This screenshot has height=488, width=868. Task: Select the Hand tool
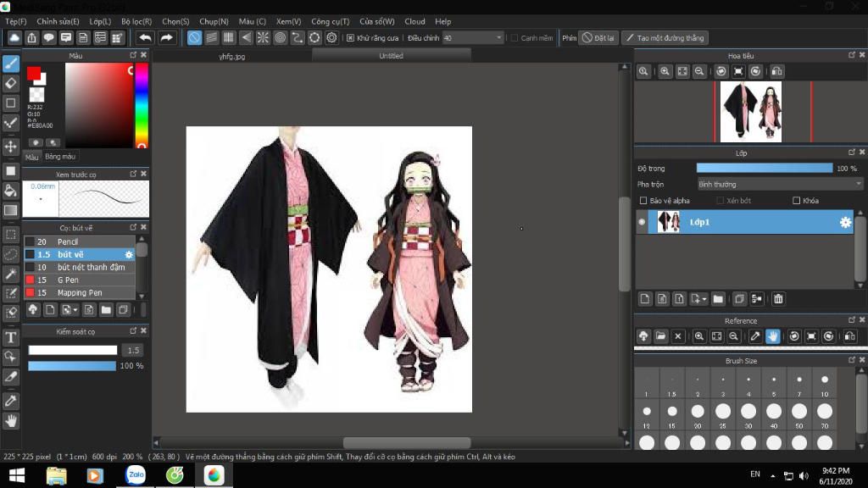coord(10,421)
